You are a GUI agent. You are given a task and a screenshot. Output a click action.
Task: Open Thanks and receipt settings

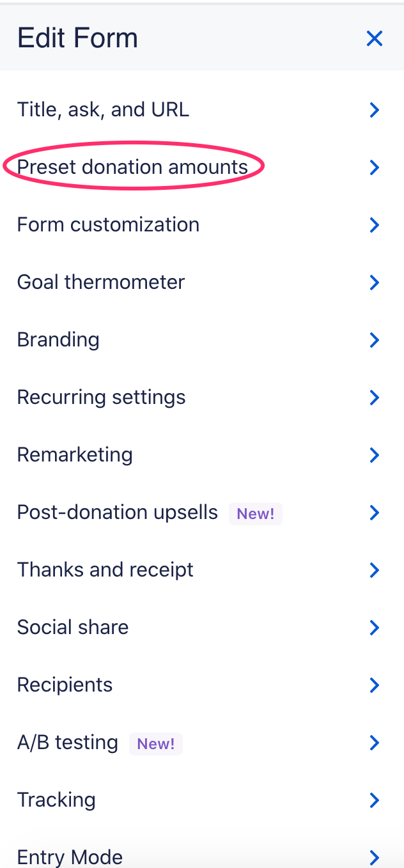pyautogui.click(x=105, y=570)
